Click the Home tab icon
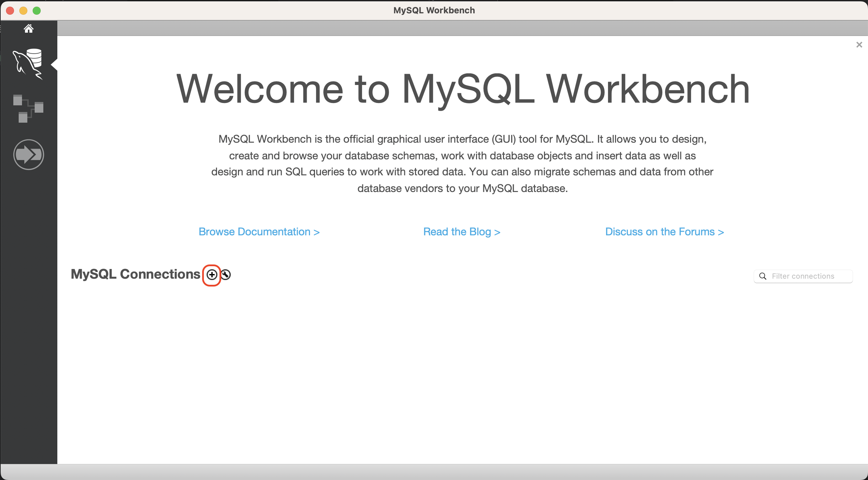 (x=29, y=29)
